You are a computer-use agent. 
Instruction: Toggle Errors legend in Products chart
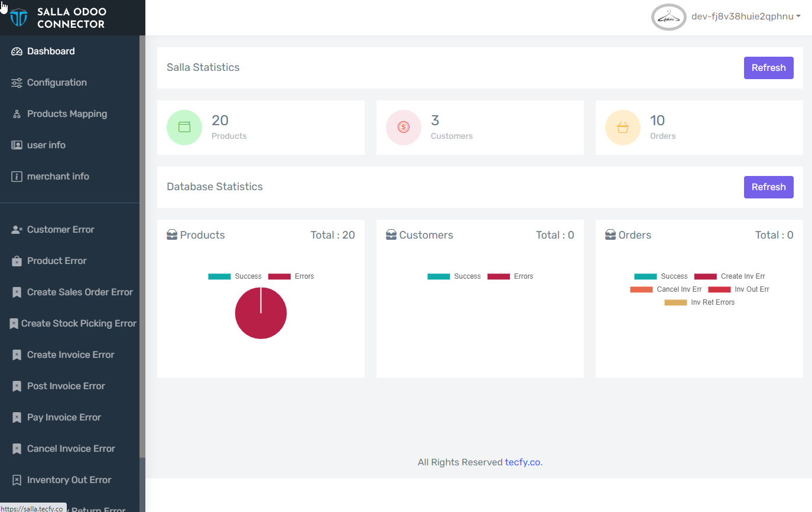tap(291, 276)
